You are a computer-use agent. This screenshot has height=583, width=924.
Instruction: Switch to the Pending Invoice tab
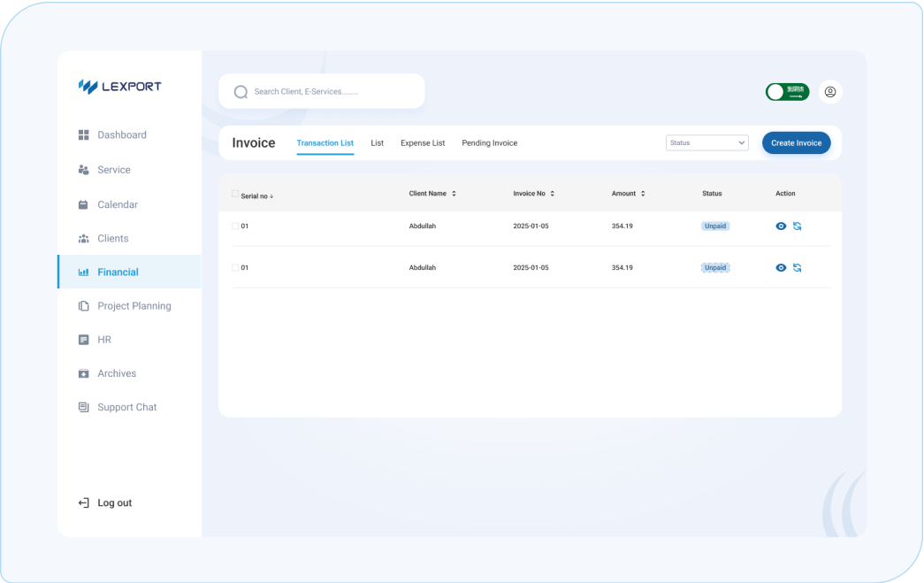[489, 143]
